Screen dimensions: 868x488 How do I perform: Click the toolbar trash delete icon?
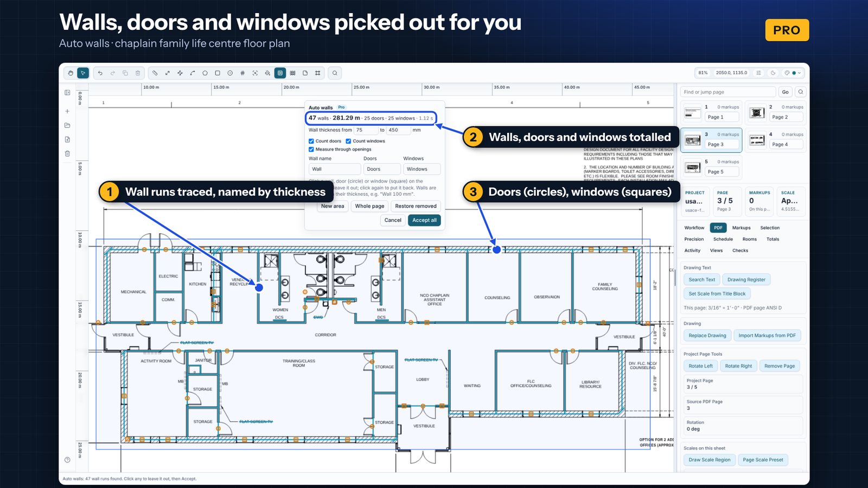138,73
